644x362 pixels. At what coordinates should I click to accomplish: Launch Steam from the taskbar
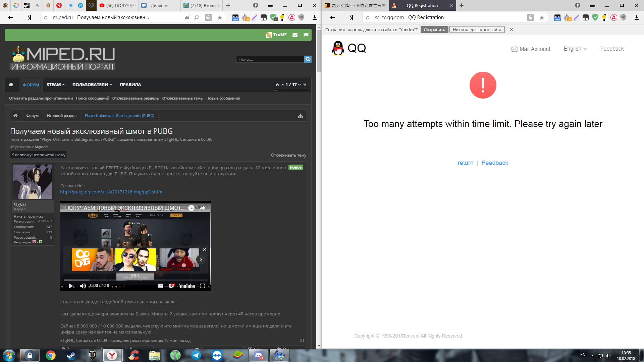coord(71,355)
